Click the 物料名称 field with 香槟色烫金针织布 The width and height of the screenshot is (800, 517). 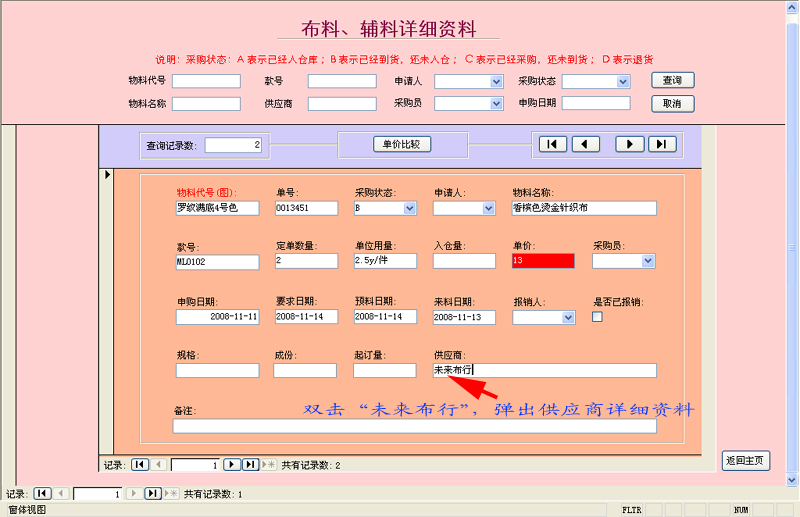pos(584,208)
